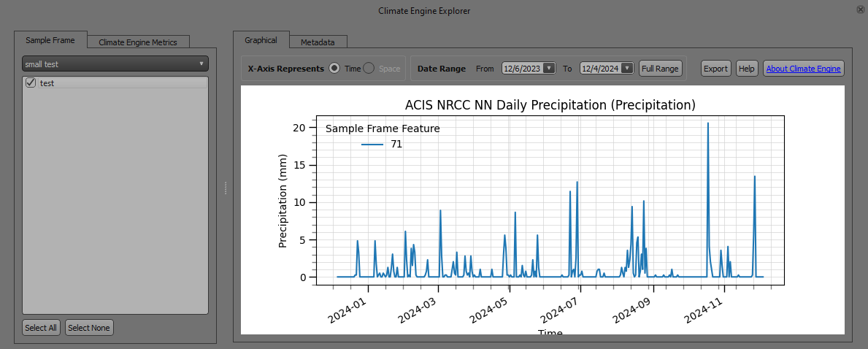Open the Climate Engine Metrics tab

click(x=138, y=42)
